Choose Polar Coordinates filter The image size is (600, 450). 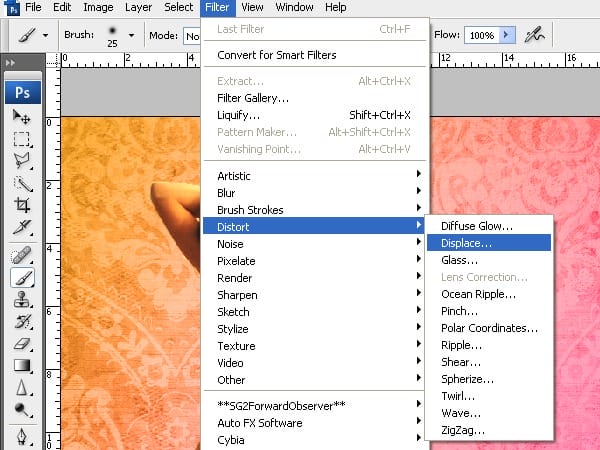coord(489,328)
